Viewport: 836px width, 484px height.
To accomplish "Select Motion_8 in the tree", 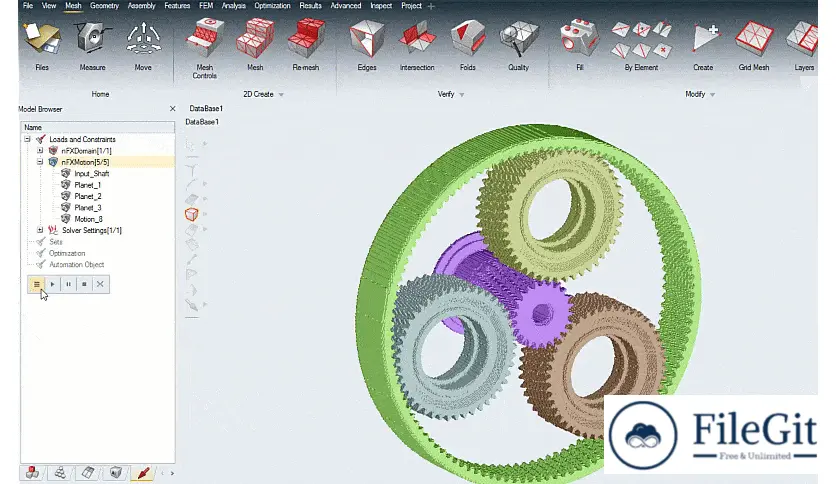I will [x=89, y=219].
